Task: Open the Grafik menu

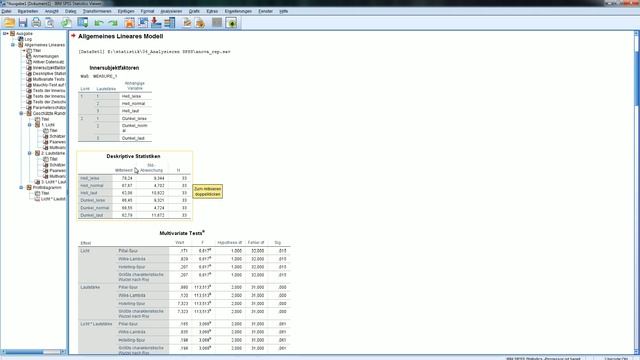Action: coord(194,11)
